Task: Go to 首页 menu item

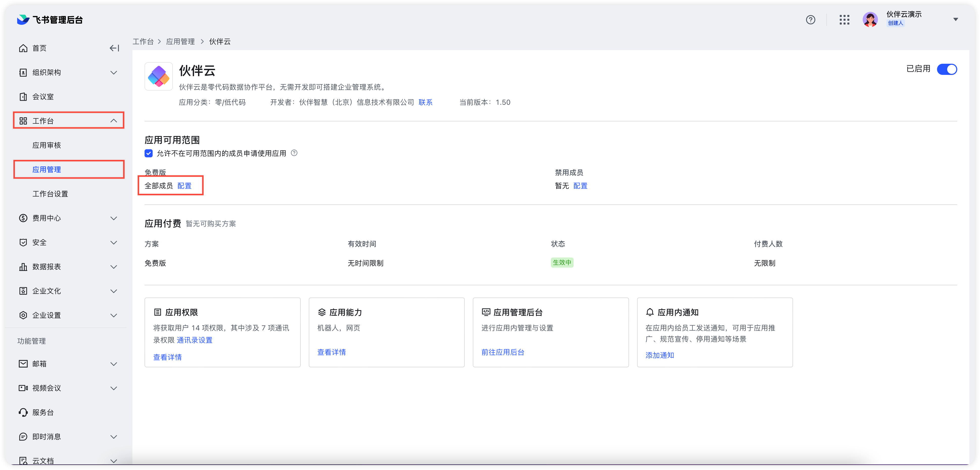Action: coord(39,48)
